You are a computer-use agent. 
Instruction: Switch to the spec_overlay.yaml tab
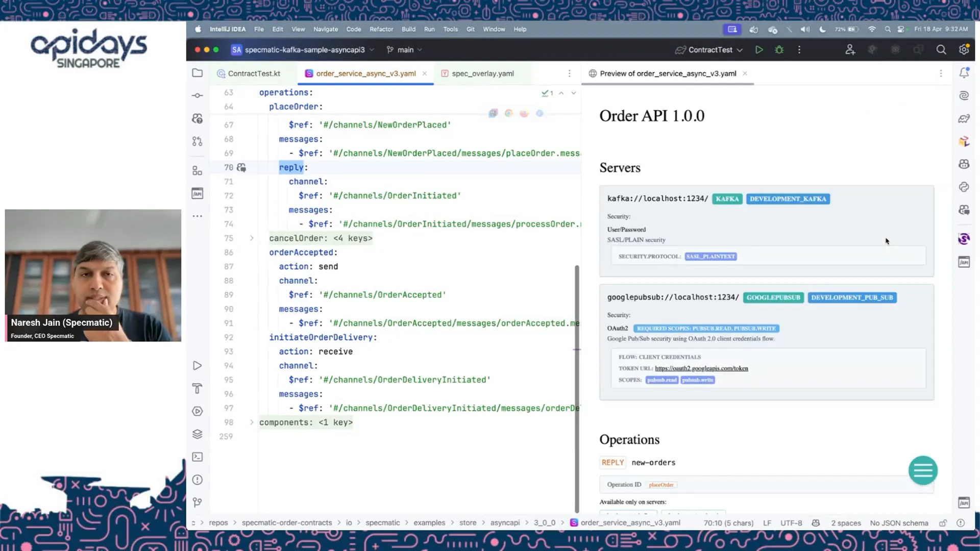482,73
